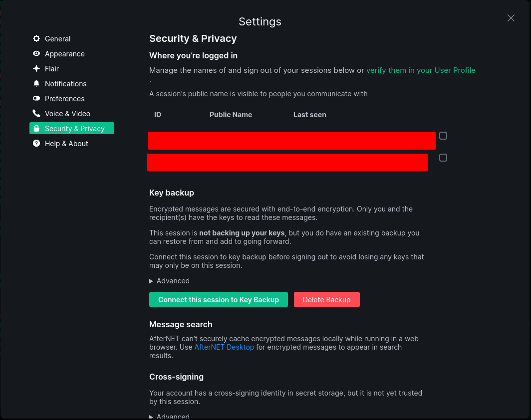Expand Advanced under Cross-signing
The width and height of the screenshot is (531, 420).
[x=169, y=416]
